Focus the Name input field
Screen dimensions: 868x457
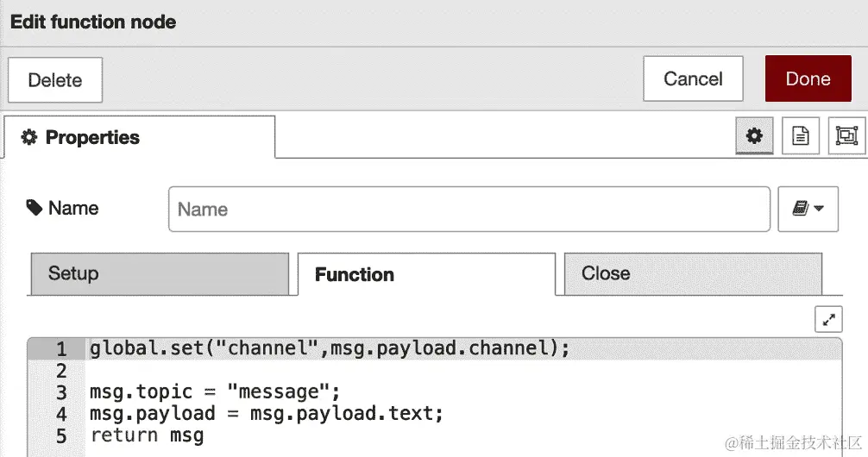pyautogui.click(x=469, y=210)
